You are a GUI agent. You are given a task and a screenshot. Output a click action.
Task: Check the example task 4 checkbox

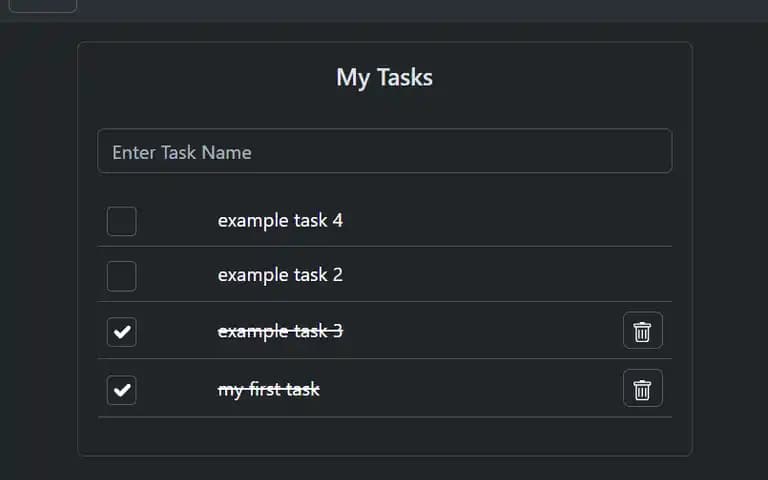pyautogui.click(x=121, y=221)
